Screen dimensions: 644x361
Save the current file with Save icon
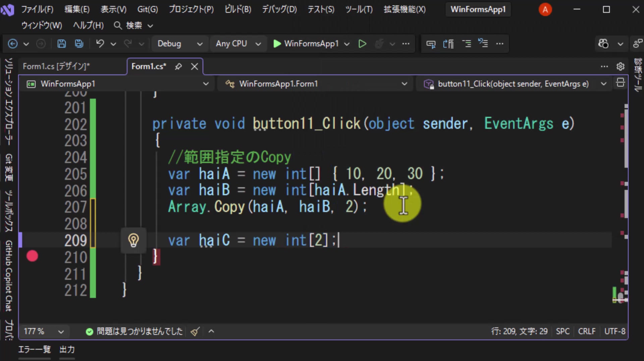tap(61, 44)
